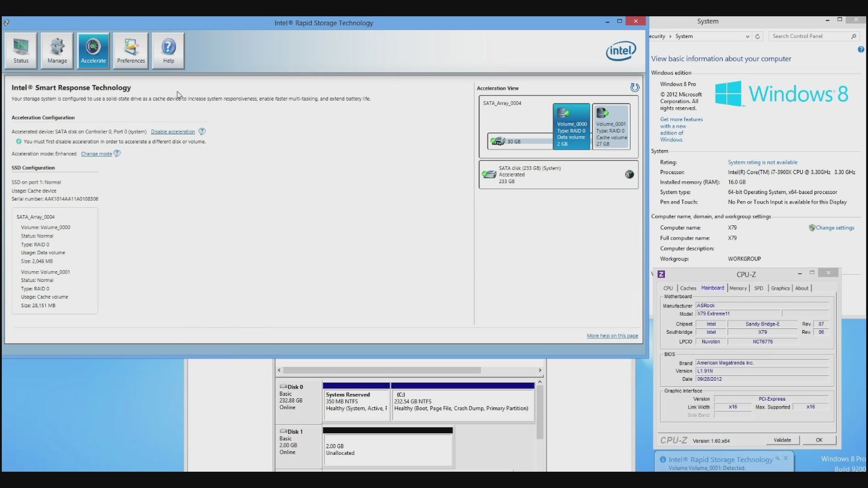Click the 'NCT6776' LPCIO field in CPU-Z
868x488 pixels.
coord(763,342)
